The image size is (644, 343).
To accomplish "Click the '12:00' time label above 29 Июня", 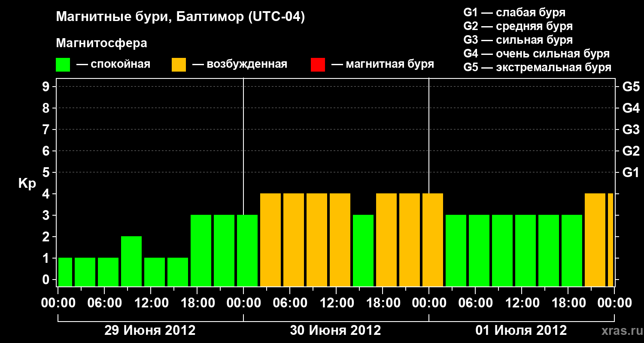I will pyautogui.click(x=151, y=303).
